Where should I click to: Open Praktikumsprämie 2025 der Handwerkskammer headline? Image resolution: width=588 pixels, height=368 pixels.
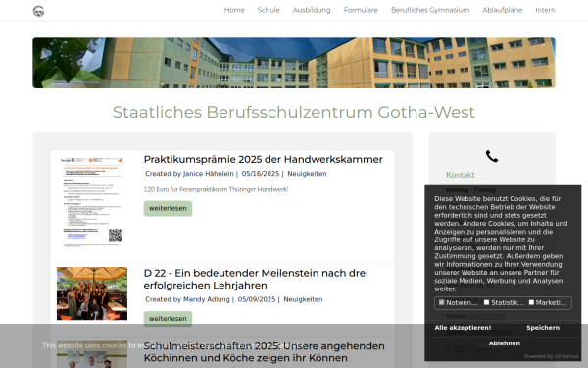click(264, 159)
